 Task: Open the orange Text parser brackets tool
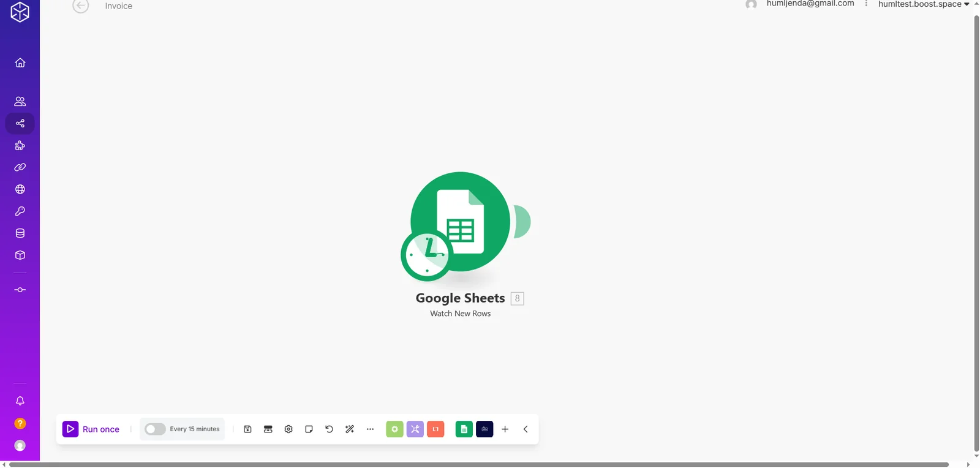coord(435,429)
